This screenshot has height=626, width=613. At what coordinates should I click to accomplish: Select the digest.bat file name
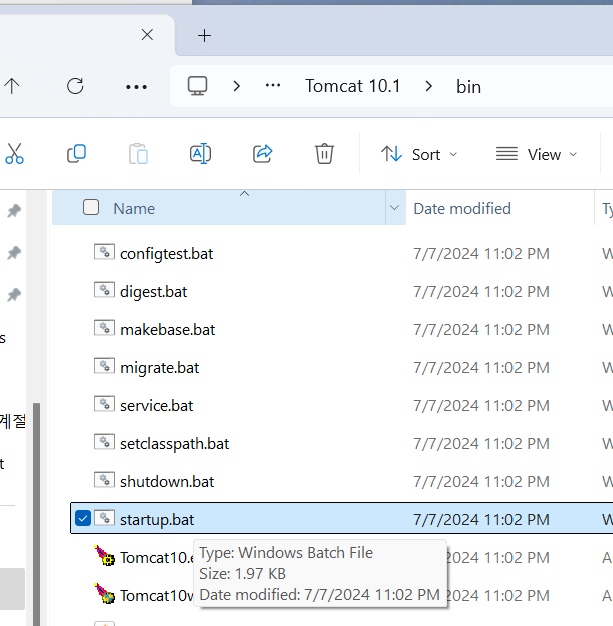153,292
